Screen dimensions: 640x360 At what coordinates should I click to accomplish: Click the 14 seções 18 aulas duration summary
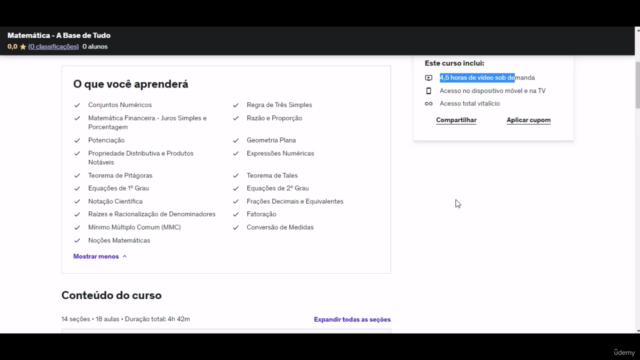[126, 319]
